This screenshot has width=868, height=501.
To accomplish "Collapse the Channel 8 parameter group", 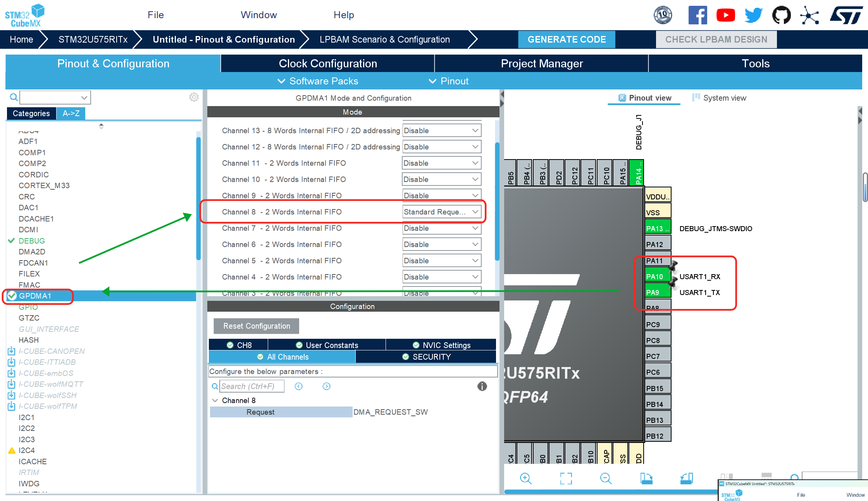I will [x=215, y=400].
